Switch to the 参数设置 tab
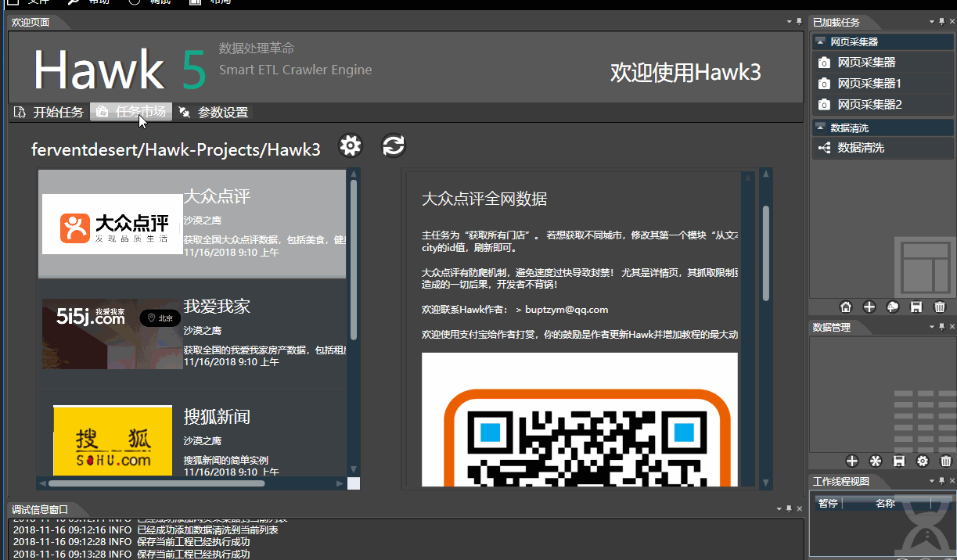The height and width of the screenshot is (560, 957). pos(214,112)
